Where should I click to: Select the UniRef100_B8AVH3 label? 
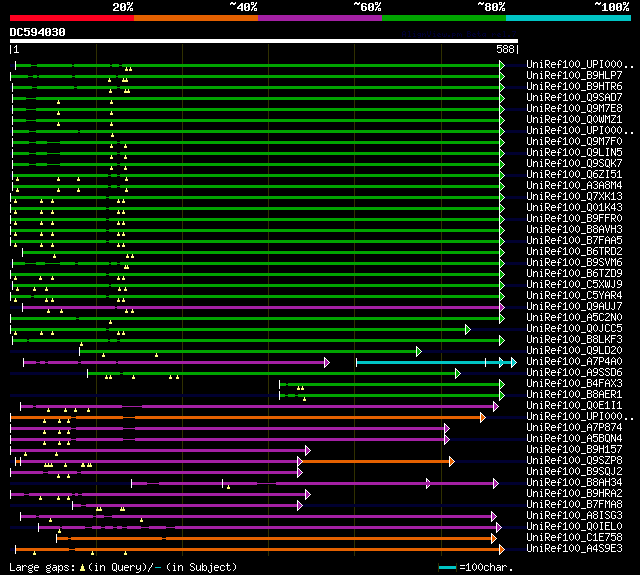574,230
